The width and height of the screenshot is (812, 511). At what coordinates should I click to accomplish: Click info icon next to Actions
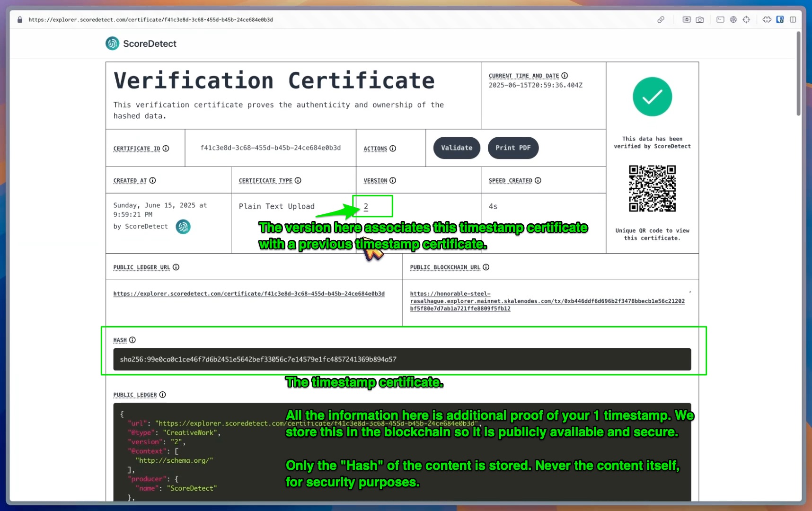click(393, 148)
